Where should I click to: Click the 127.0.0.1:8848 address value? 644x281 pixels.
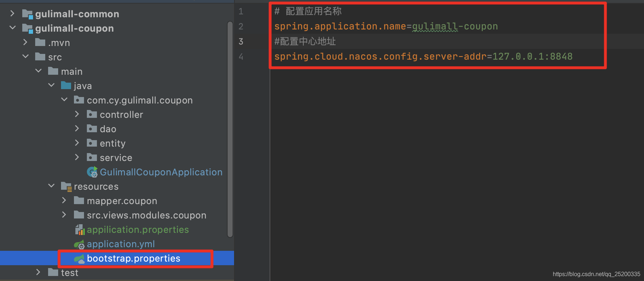click(x=532, y=57)
